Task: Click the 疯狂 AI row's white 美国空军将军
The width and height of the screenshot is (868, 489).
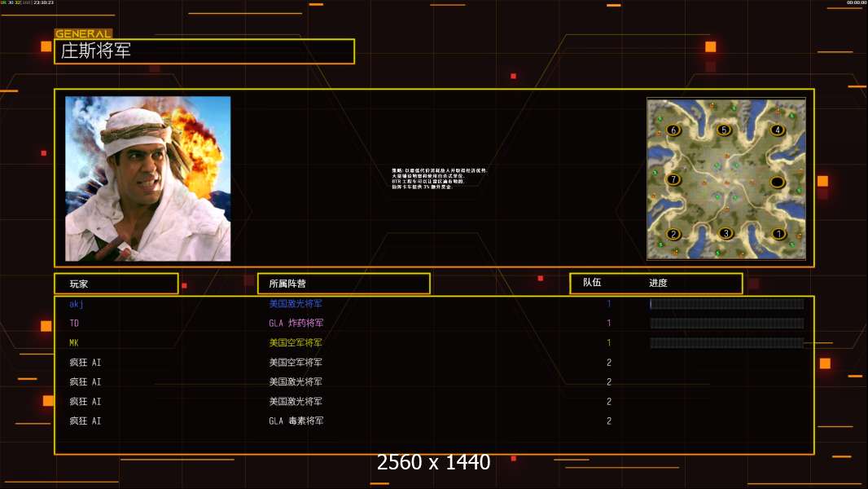Action: (x=296, y=362)
